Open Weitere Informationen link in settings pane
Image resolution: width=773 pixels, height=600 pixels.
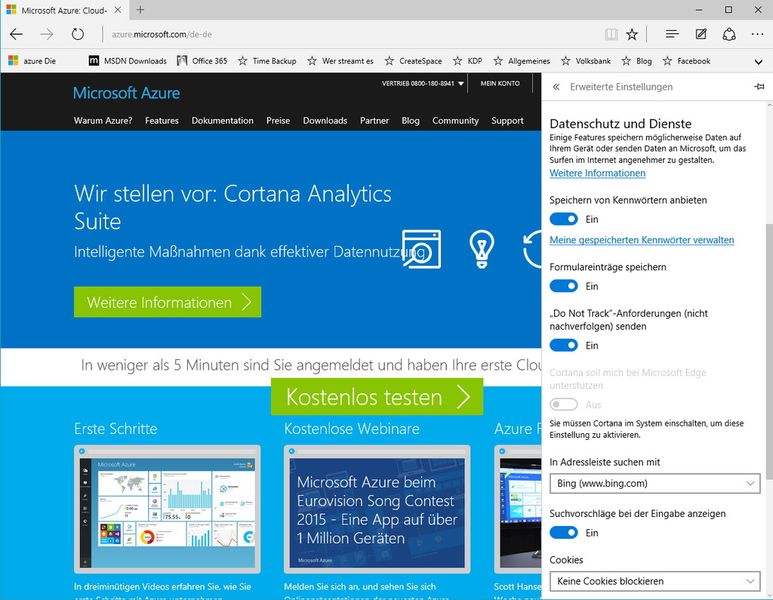tap(597, 173)
